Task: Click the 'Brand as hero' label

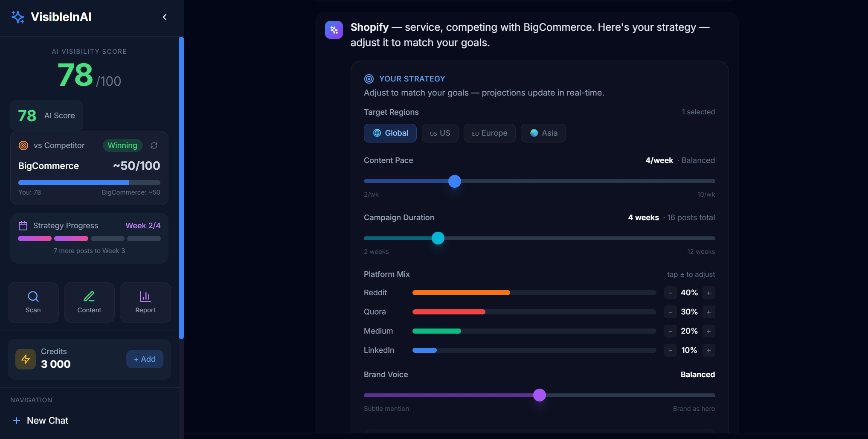Action: tap(694, 409)
